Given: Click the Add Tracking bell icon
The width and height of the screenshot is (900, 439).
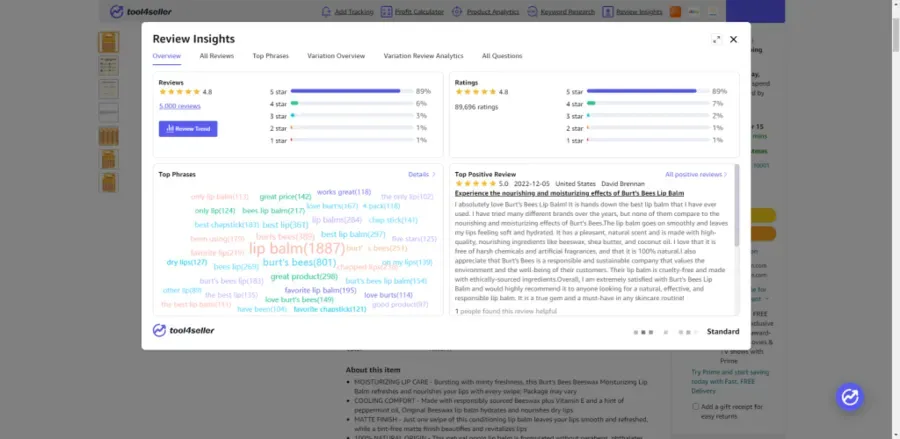Looking at the screenshot, I should pos(327,11).
